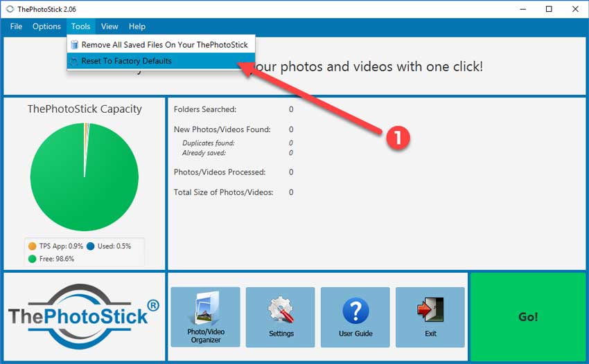Viewport: 589px width, 364px height.
Task: Close the open Tools menu
Action: point(81,26)
